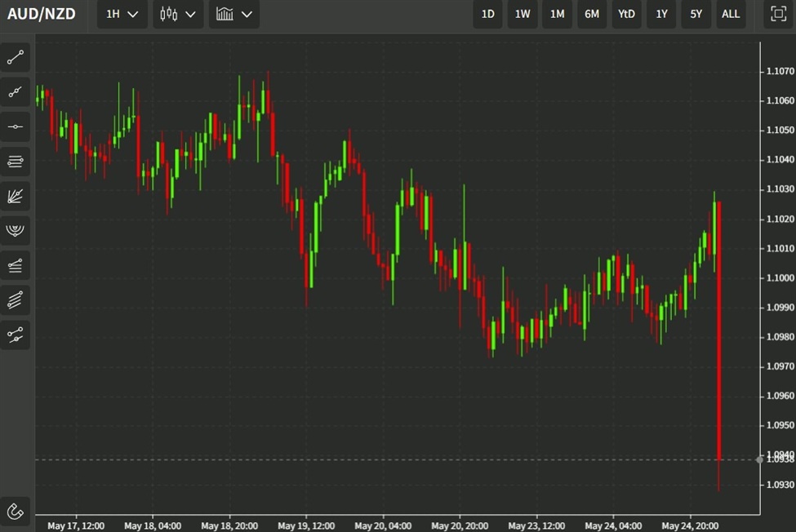Screen dimensions: 796x532
Task: Toggle magnet mode at sidebar bottom
Action: click(15, 512)
